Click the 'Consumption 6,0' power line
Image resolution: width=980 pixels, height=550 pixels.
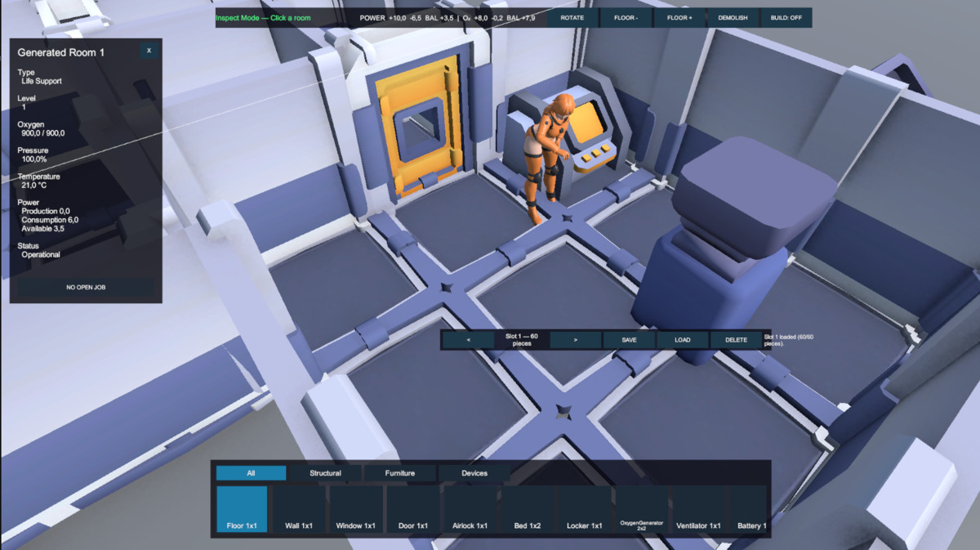[x=51, y=220]
